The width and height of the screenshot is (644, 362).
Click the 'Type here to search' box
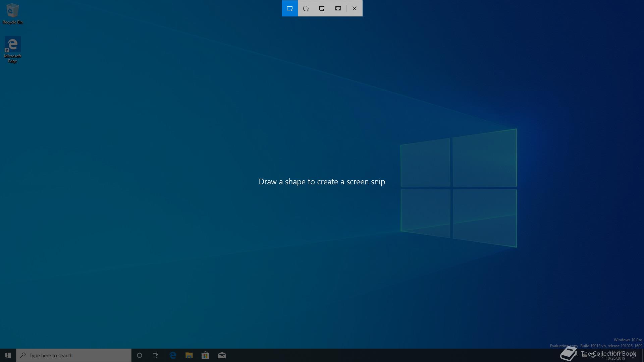(x=74, y=355)
